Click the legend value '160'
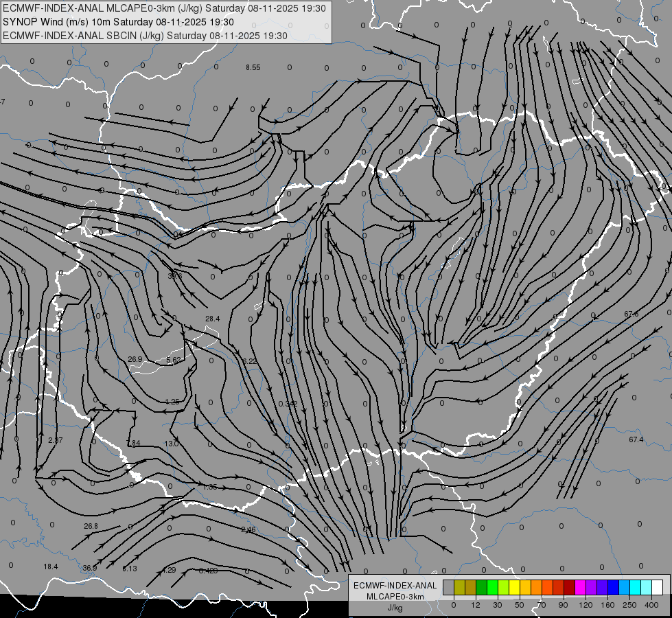The image size is (672, 618). [607, 605]
